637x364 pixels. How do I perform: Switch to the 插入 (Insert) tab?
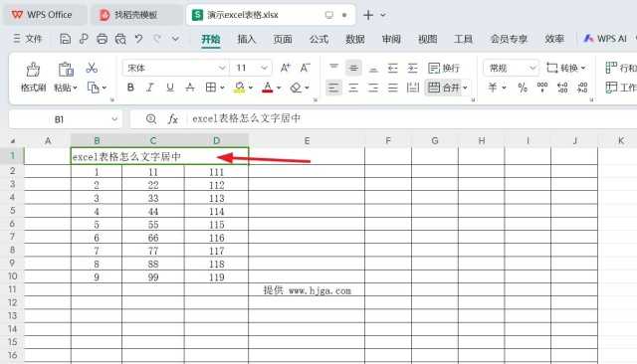click(246, 39)
